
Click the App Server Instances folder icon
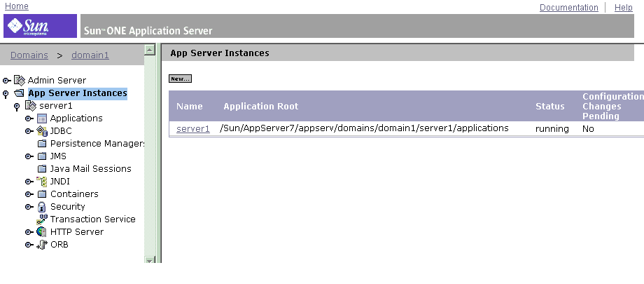(20, 93)
